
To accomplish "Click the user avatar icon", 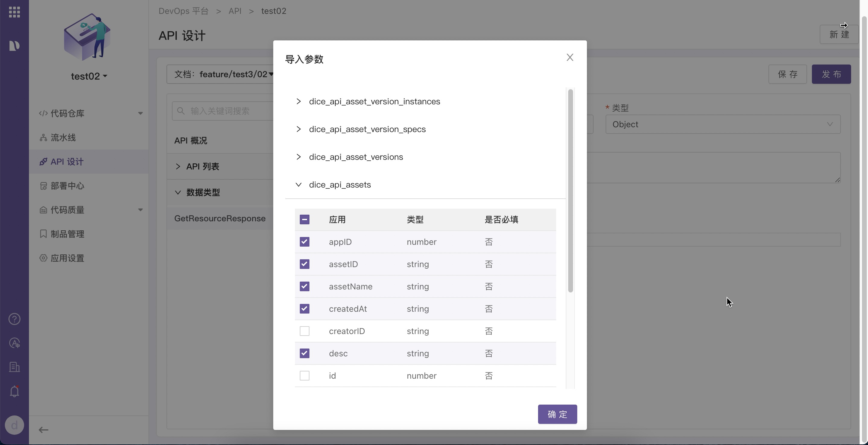I will tap(14, 425).
